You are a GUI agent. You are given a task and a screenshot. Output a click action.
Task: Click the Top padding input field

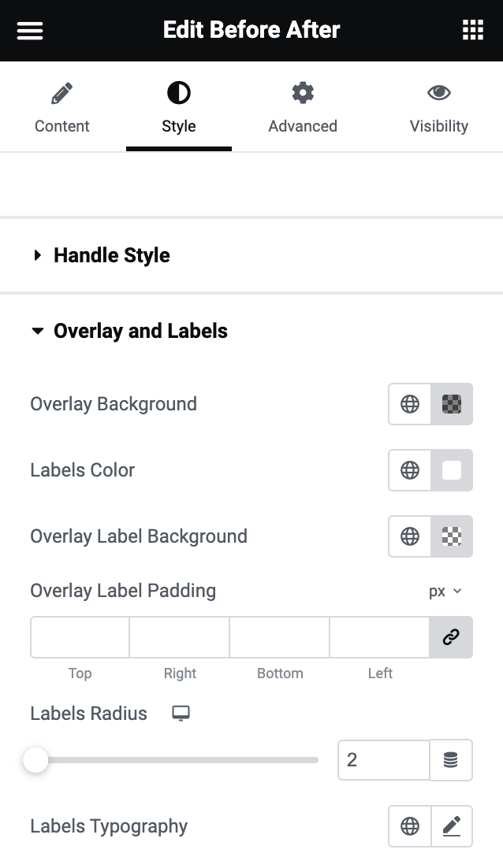click(80, 637)
